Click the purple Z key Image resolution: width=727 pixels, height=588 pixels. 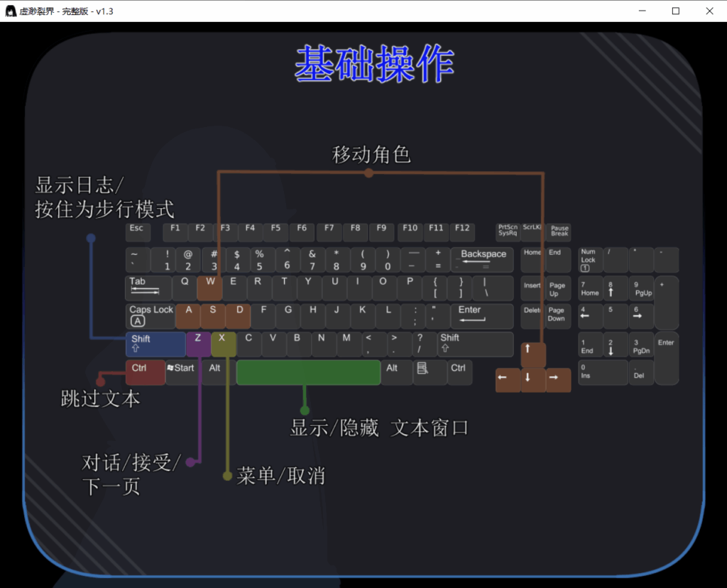point(199,344)
